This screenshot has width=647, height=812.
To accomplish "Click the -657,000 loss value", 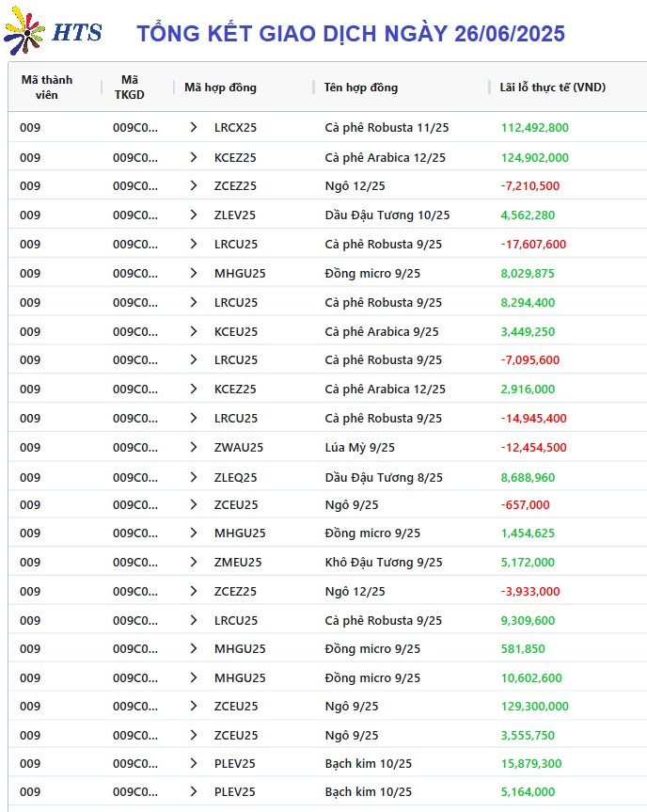I will [525, 505].
